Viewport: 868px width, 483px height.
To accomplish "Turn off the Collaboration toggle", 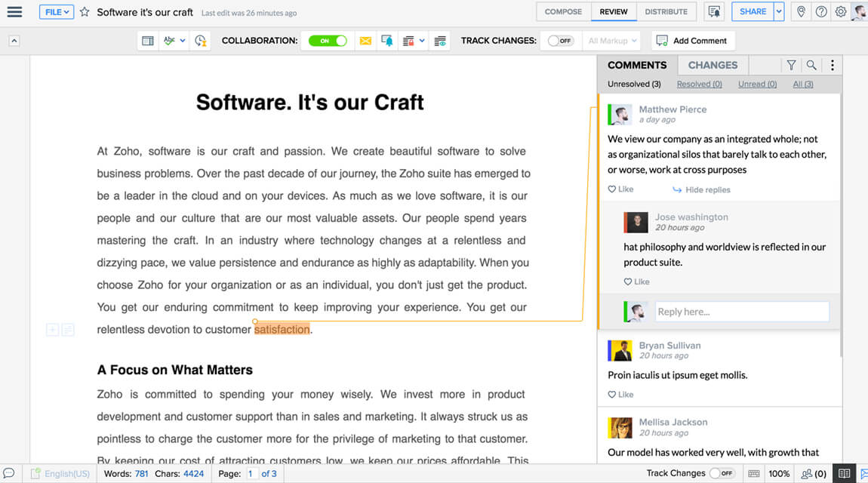I will (327, 41).
